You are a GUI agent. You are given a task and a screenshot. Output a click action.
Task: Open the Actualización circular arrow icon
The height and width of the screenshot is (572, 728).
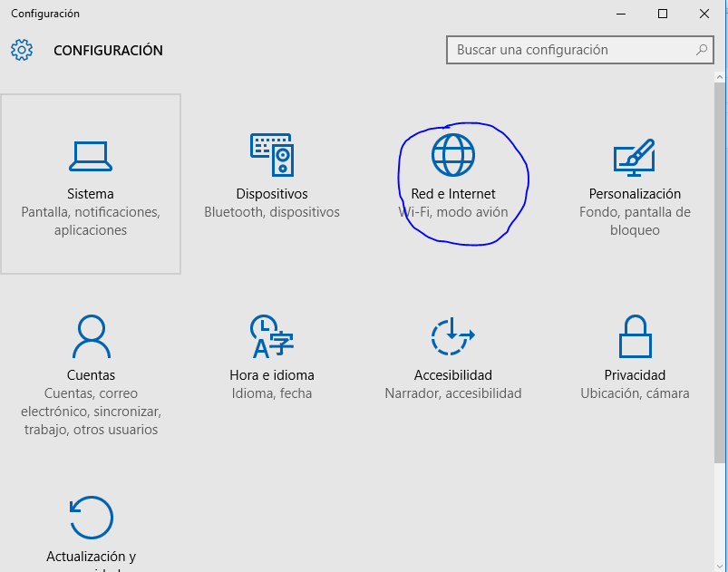(91, 518)
